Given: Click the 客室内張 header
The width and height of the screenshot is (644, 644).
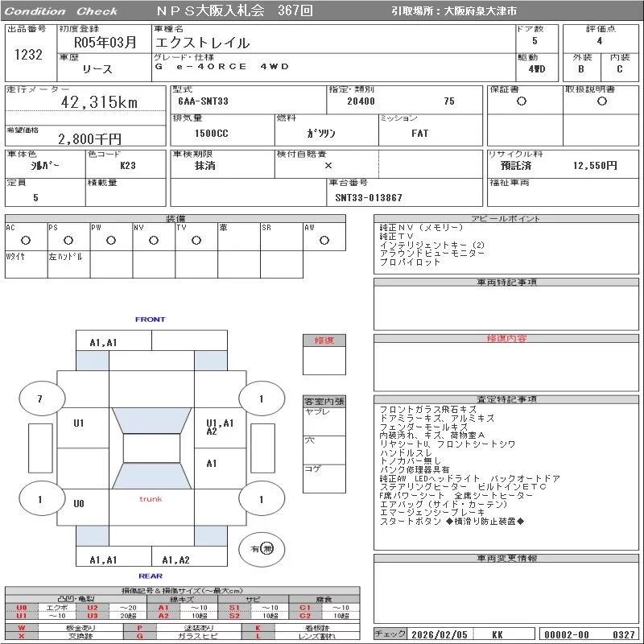Looking at the screenshot, I should pos(324,402).
